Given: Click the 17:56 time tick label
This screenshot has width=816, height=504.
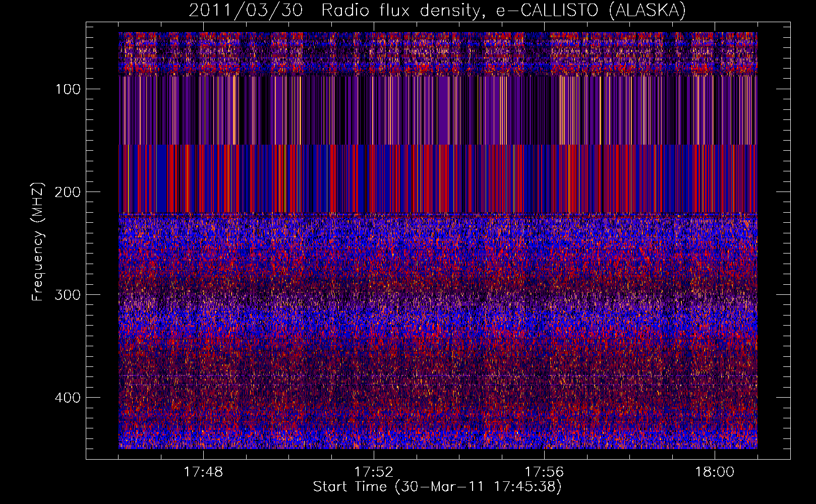Looking at the screenshot, I should (544, 472).
